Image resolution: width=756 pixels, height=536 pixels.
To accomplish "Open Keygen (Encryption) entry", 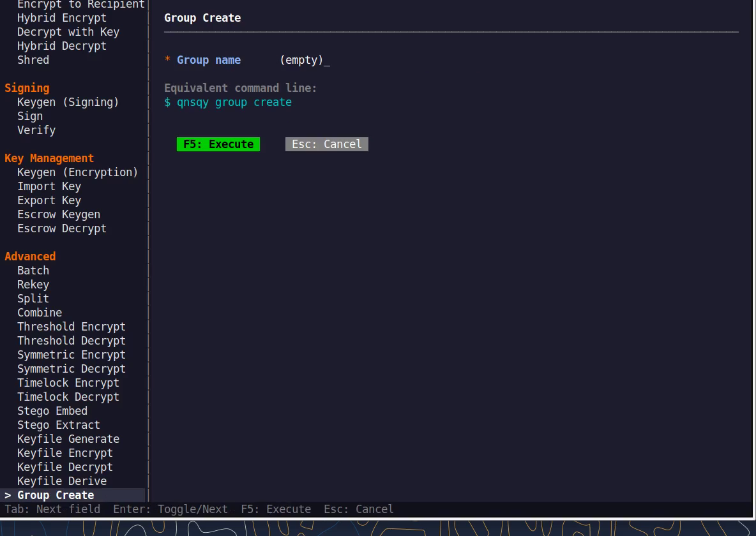I will (78, 172).
